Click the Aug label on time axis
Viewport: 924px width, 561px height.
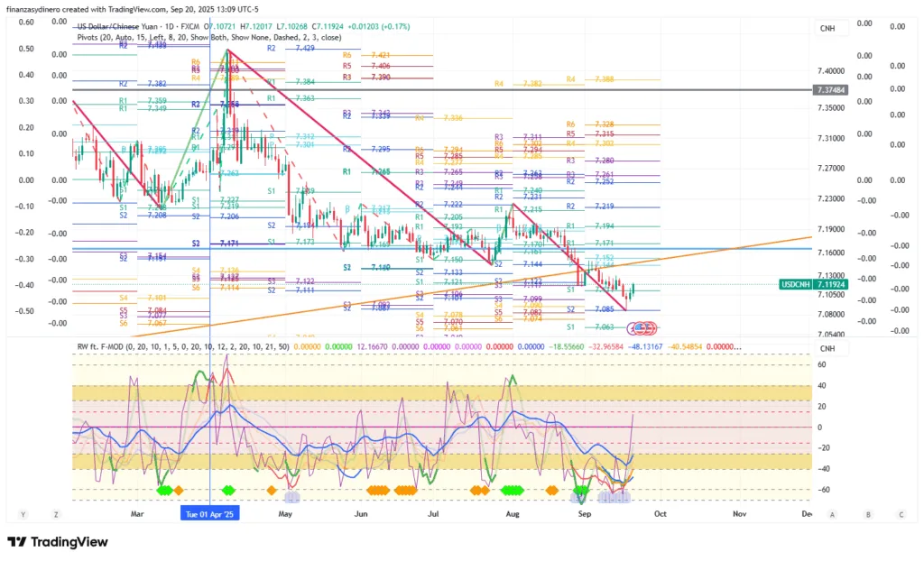pyautogui.click(x=513, y=514)
